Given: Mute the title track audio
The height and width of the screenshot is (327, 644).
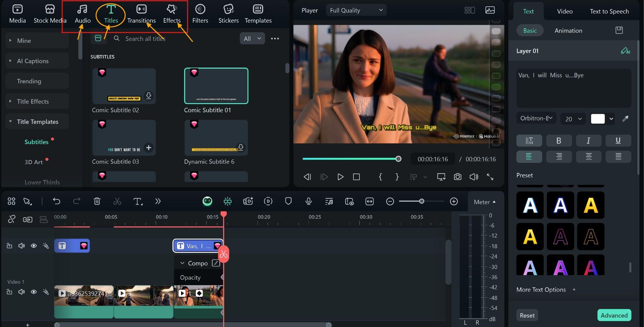Looking at the screenshot, I should click(21, 246).
